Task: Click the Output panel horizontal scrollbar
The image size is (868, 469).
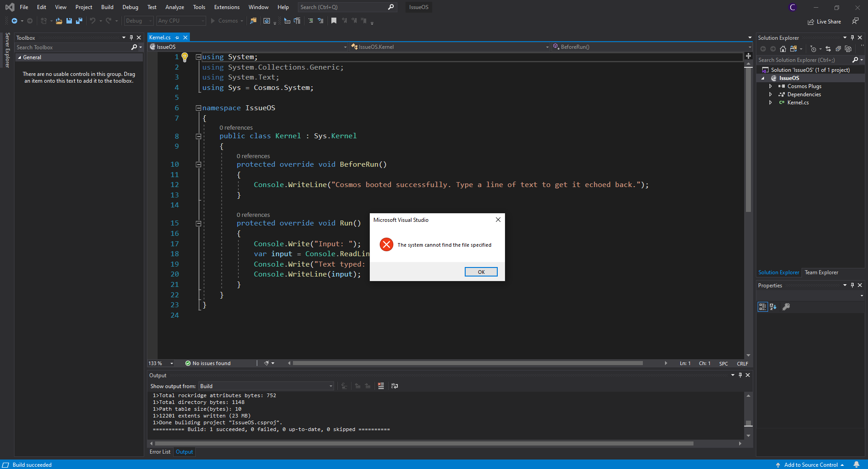Action: click(x=424, y=444)
